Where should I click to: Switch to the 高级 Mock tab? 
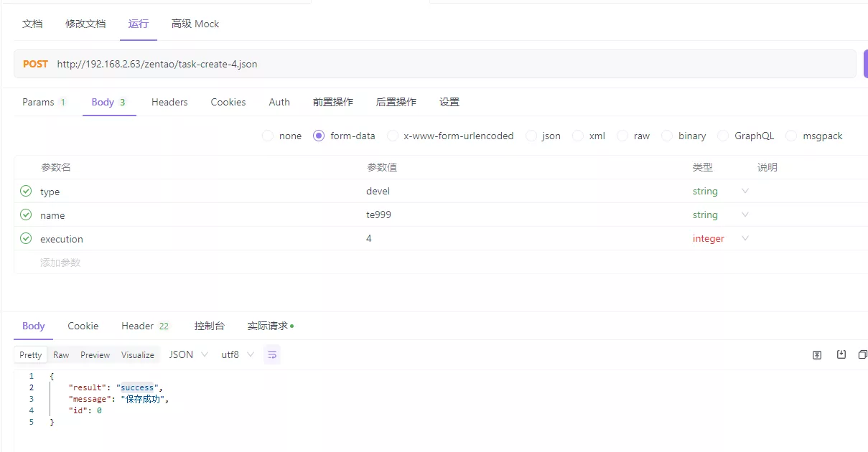tap(195, 24)
